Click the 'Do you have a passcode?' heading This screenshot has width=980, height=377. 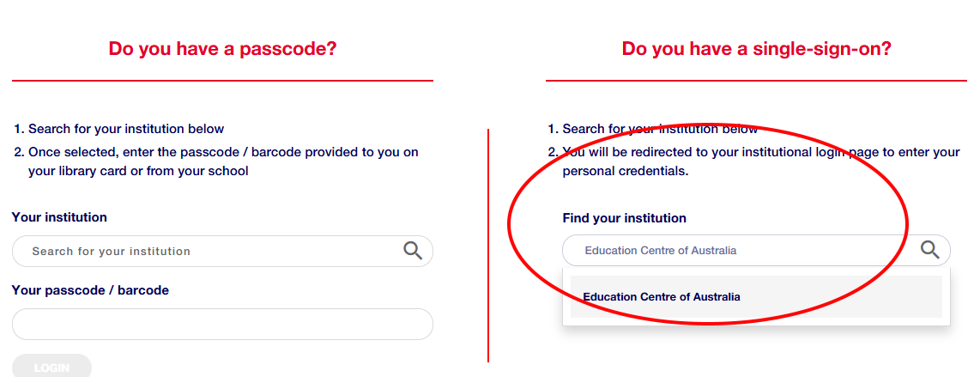[x=222, y=49]
